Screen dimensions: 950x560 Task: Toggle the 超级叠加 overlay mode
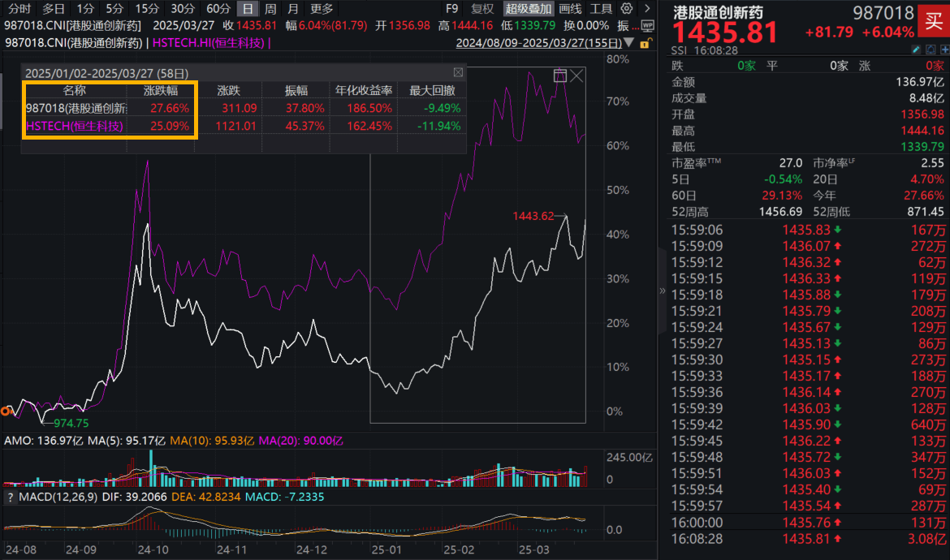(528, 9)
